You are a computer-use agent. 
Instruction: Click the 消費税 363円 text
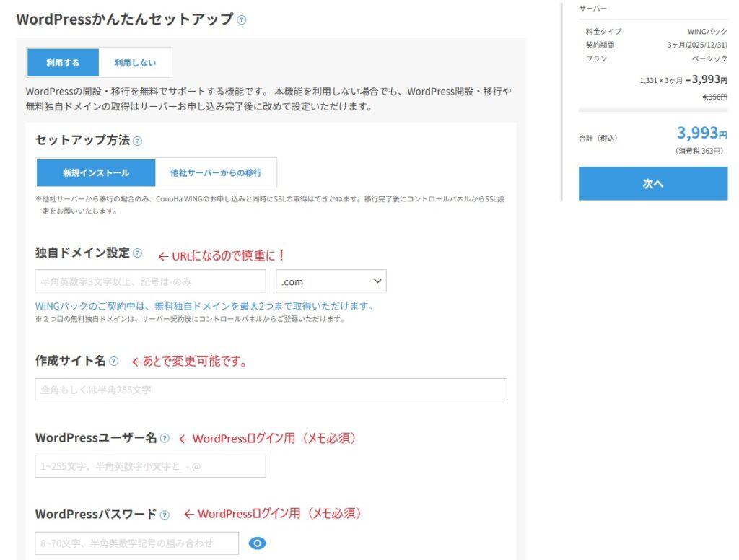(x=699, y=151)
